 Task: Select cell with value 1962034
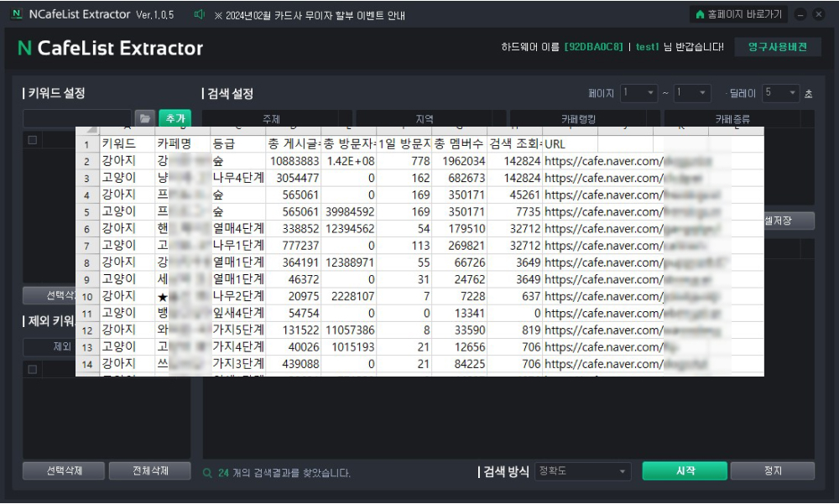pyautogui.click(x=460, y=160)
